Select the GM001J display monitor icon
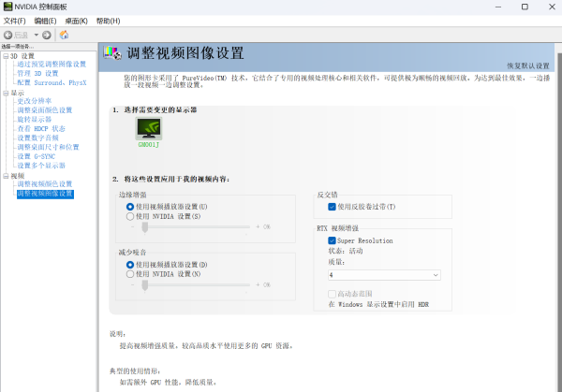The width and height of the screenshot is (562, 392). [x=149, y=128]
